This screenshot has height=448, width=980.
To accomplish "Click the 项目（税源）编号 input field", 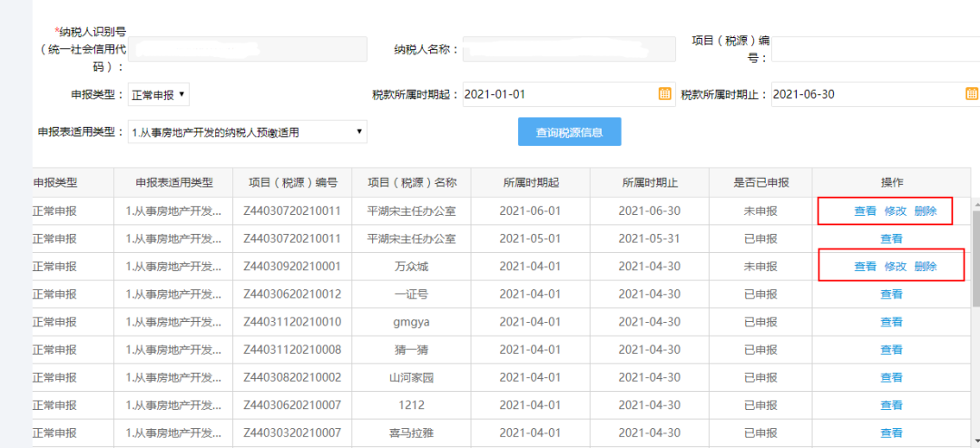I will (x=876, y=49).
